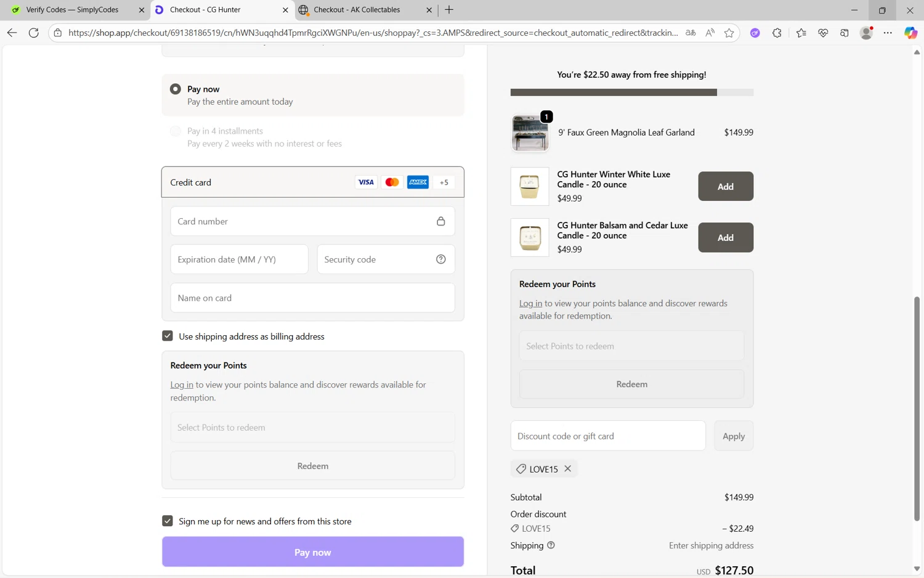Open a new browser tab
This screenshot has width=924, height=578.
(449, 10)
